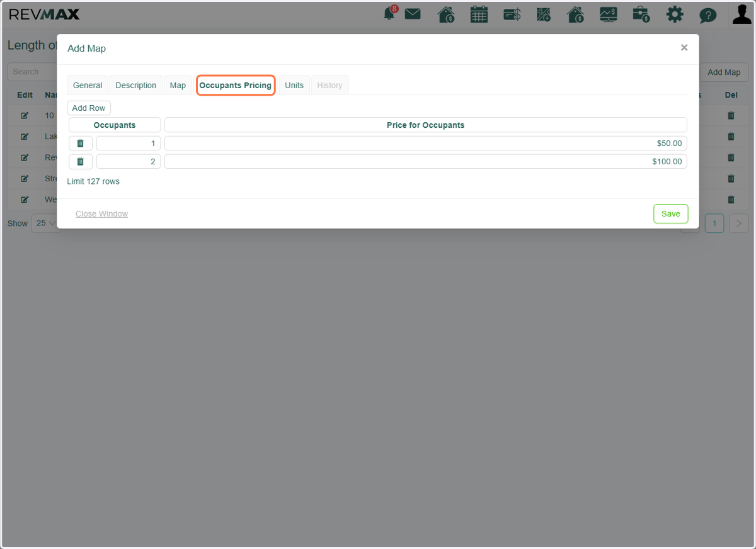This screenshot has height=549, width=756.
Task: Click the Occupants column header
Action: click(x=115, y=125)
